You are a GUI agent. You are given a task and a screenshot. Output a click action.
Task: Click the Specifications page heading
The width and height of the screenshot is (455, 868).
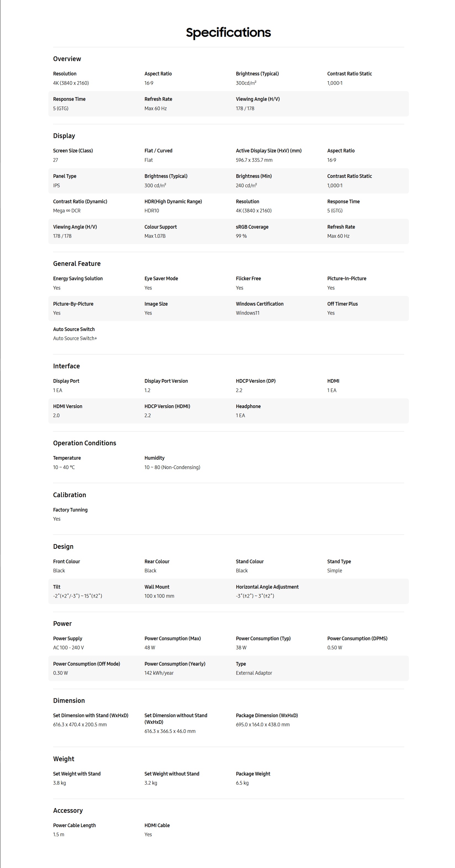[x=228, y=33]
